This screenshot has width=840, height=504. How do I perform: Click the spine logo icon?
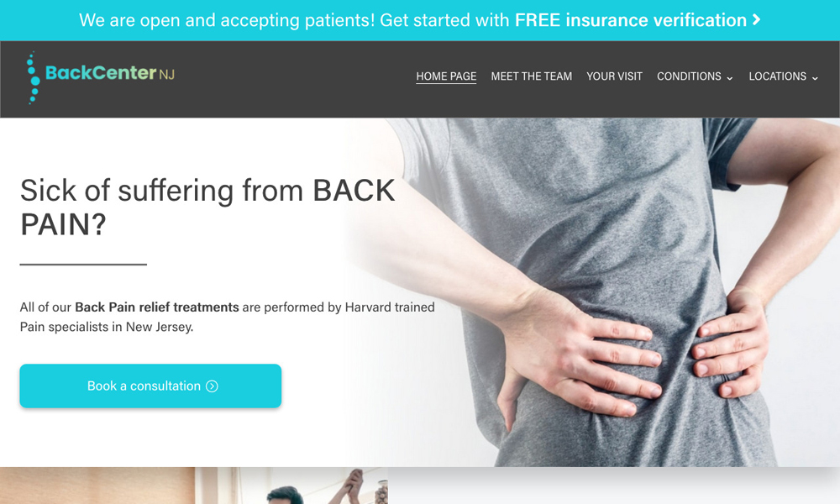tap(34, 77)
